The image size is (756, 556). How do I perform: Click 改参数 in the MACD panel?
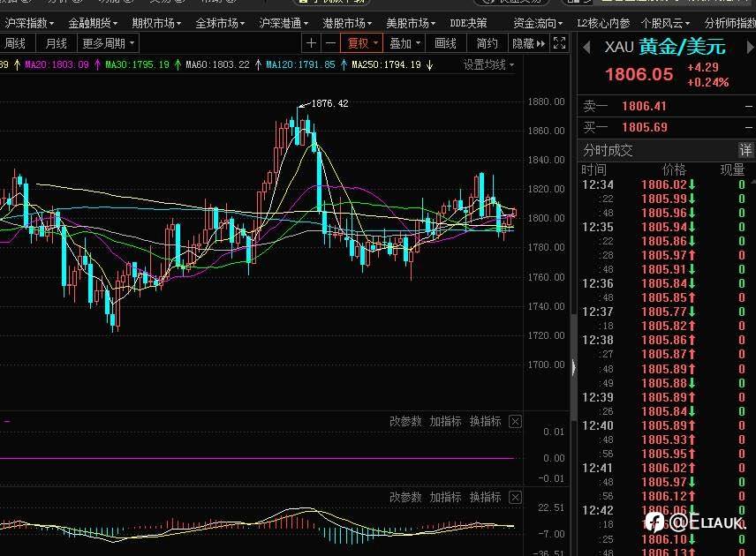coord(405,497)
